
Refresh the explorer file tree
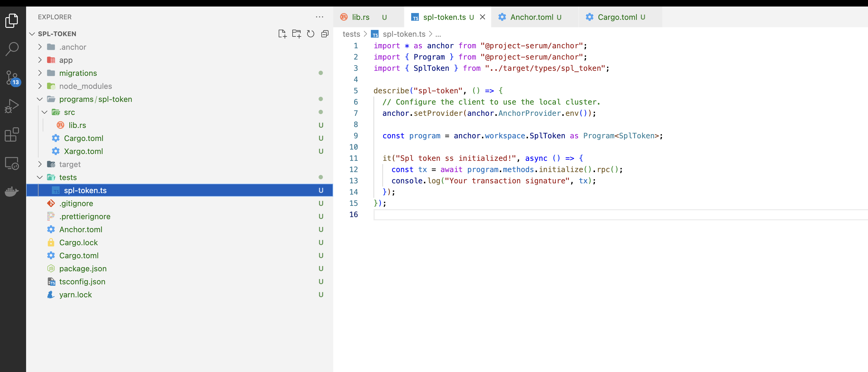pos(310,34)
